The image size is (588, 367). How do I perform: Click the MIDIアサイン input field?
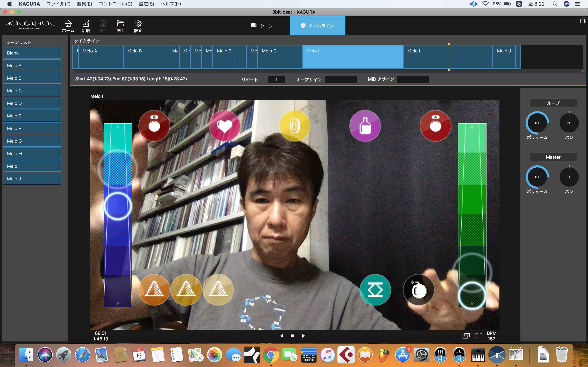(x=413, y=79)
